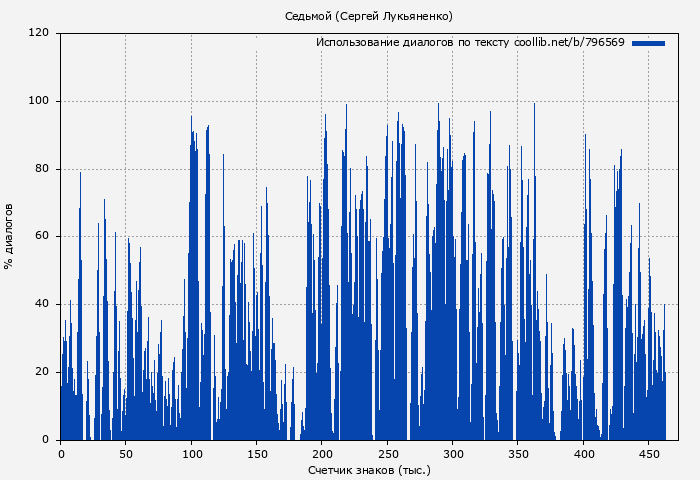Click the 80 tick label on the y-axis
This screenshot has width=700, height=480.
(x=42, y=169)
